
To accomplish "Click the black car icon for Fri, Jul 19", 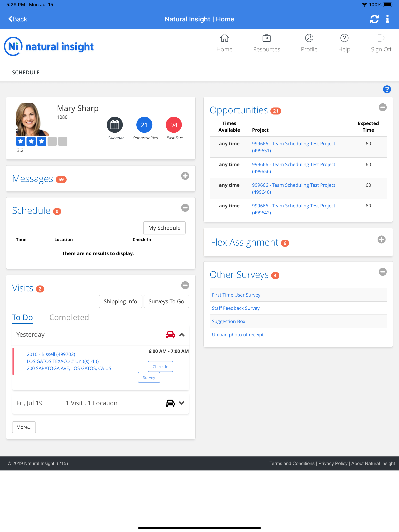I will tap(170, 403).
